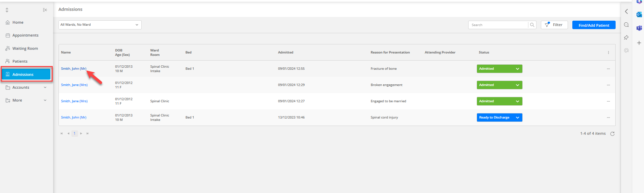This screenshot has width=644, height=193.
Task: Go to first page of results
Action: coord(62,133)
